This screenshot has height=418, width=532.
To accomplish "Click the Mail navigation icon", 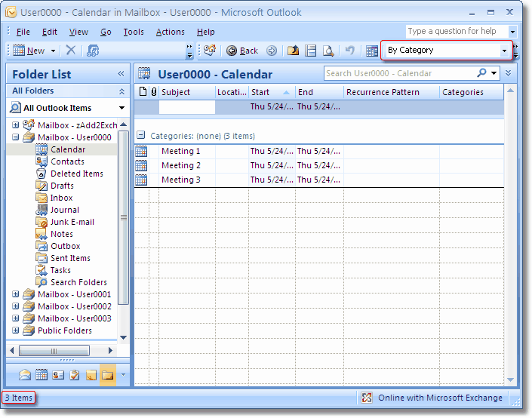I will coord(25,375).
